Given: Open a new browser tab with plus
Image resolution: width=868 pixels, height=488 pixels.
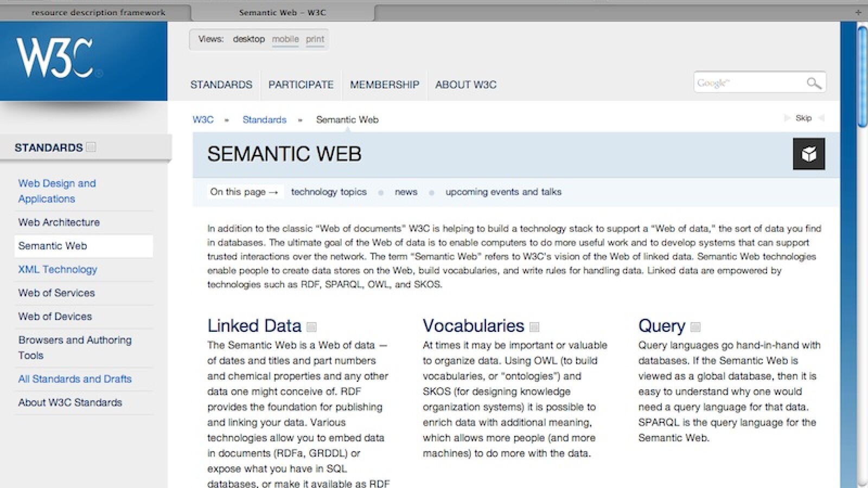Looking at the screenshot, I should (858, 12).
